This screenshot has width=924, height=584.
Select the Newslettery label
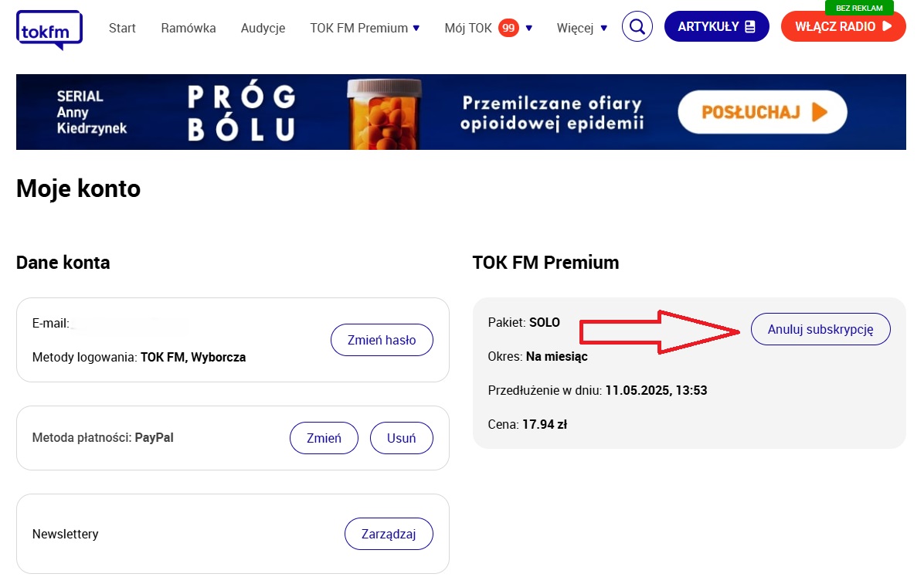66,534
